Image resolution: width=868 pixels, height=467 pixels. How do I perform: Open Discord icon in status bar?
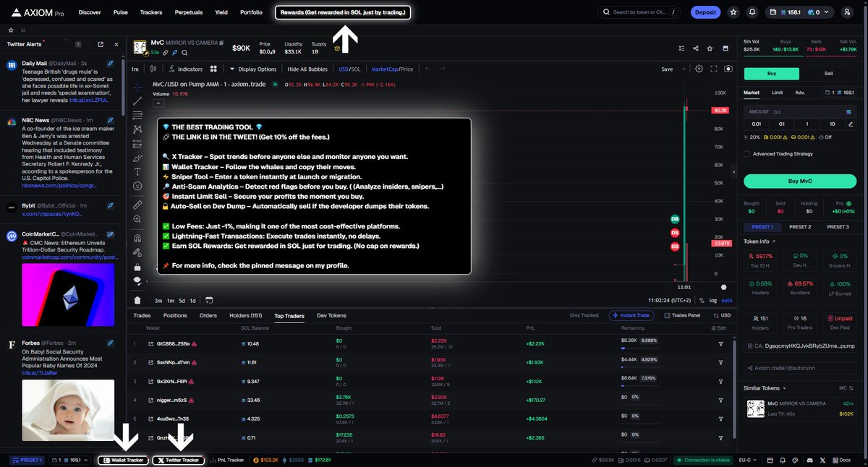pos(809,460)
